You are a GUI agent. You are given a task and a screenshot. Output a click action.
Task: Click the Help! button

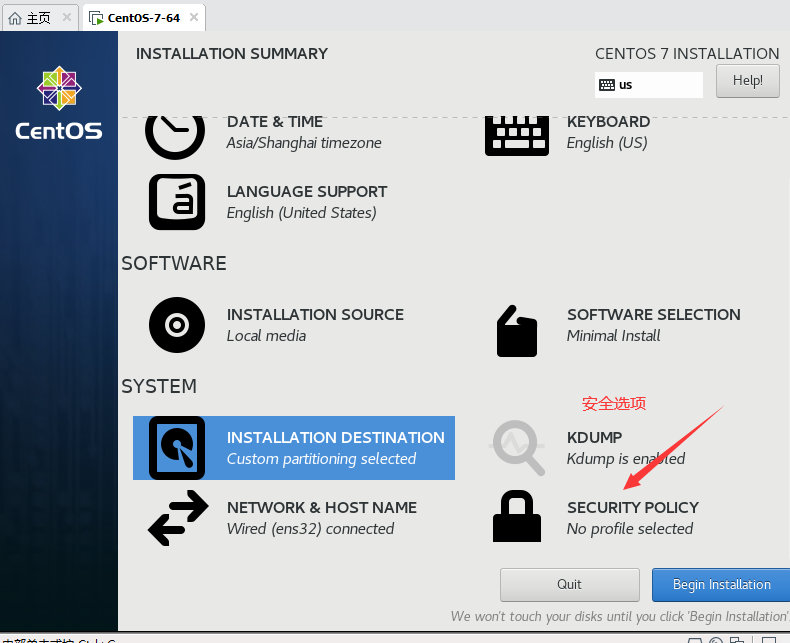click(x=748, y=81)
